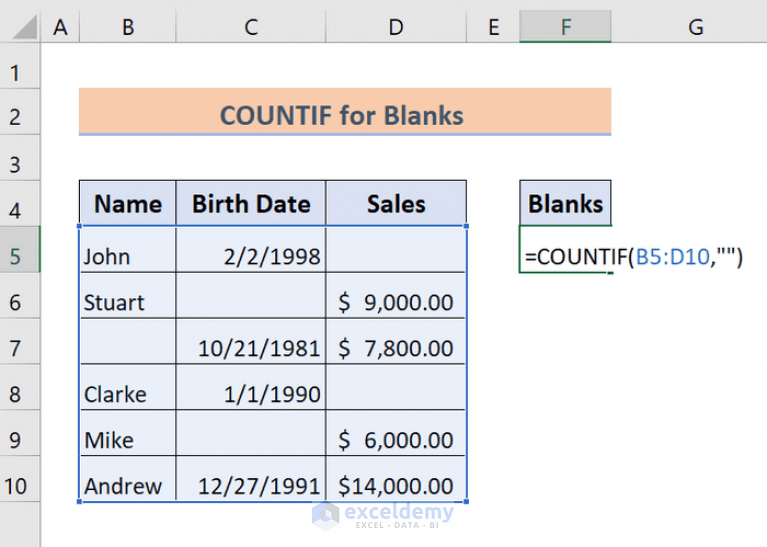
Task: Click John's empty Sales cell
Action: [x=396, y=250]
